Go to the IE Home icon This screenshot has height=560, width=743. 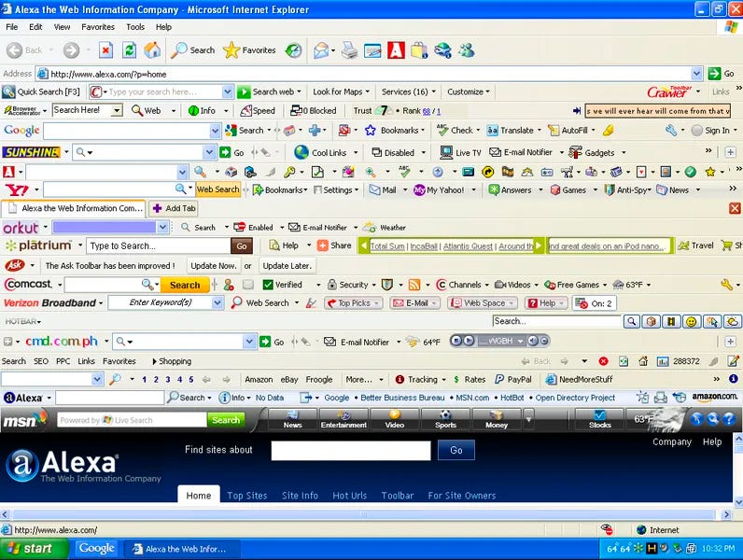point(152,49)
